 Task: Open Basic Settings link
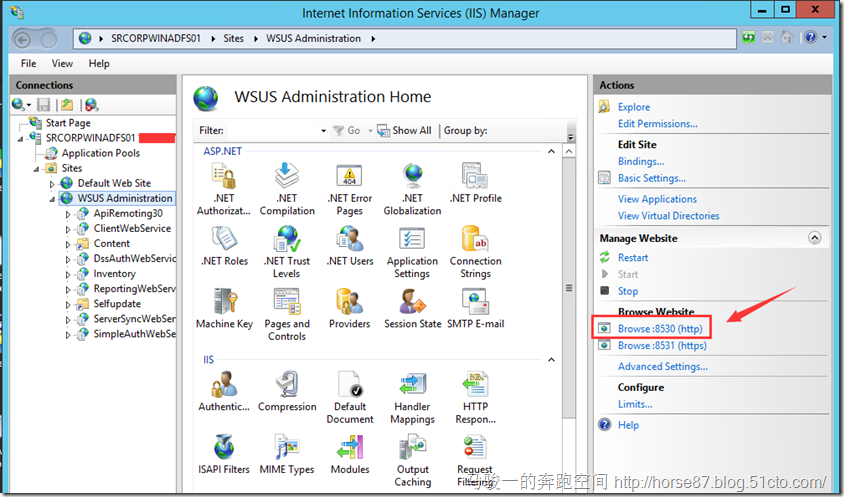tap(651, 178)
